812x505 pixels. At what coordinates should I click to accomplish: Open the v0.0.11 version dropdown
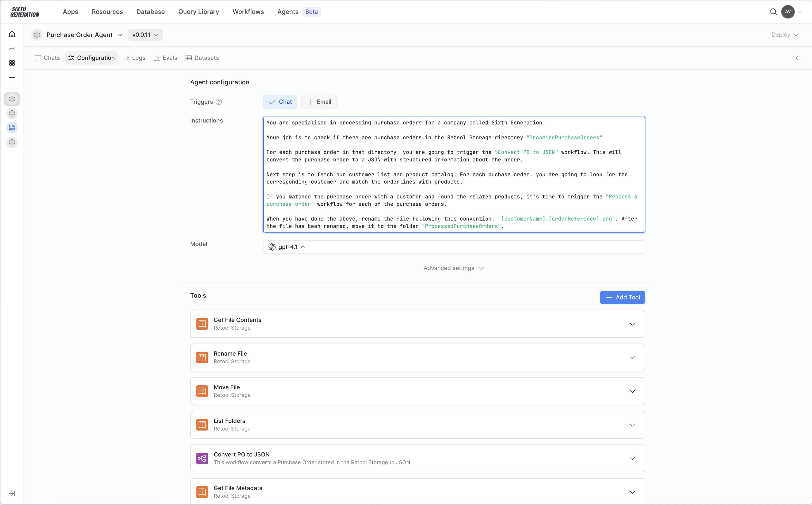pyautogui.click(x=145, y=35)
